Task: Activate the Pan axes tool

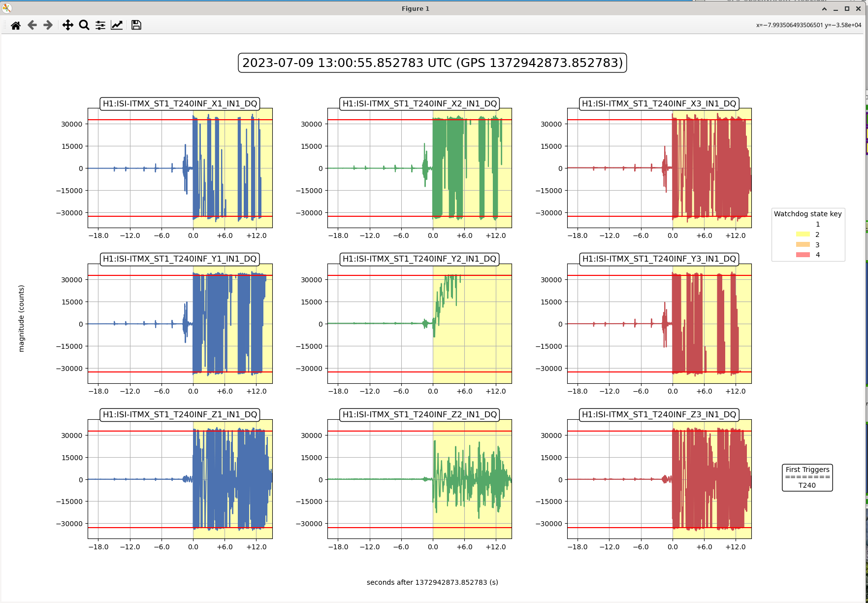Action: click(68, 25)
